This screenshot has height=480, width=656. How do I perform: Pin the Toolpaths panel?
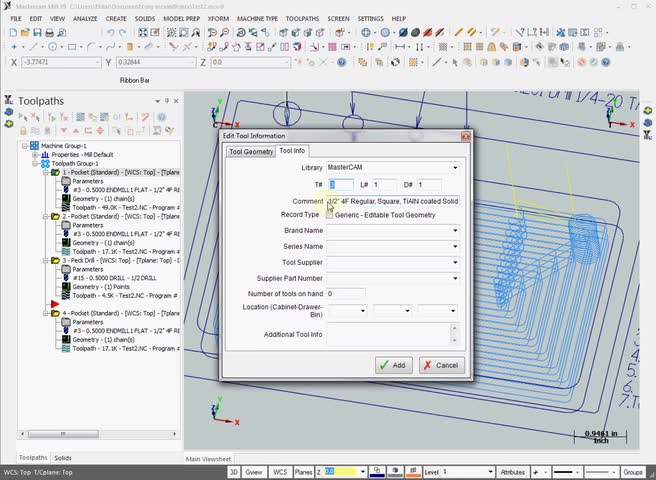click(167, 101)
